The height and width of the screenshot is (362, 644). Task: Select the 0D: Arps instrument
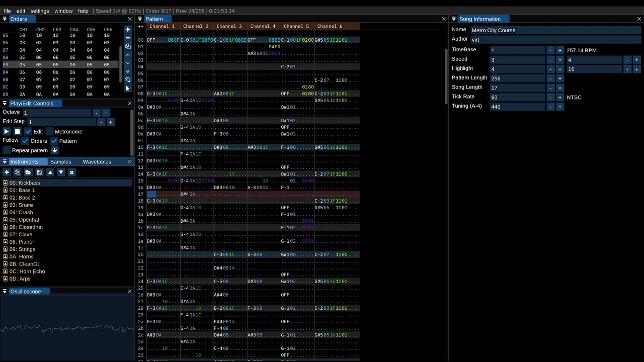[67, 279]
